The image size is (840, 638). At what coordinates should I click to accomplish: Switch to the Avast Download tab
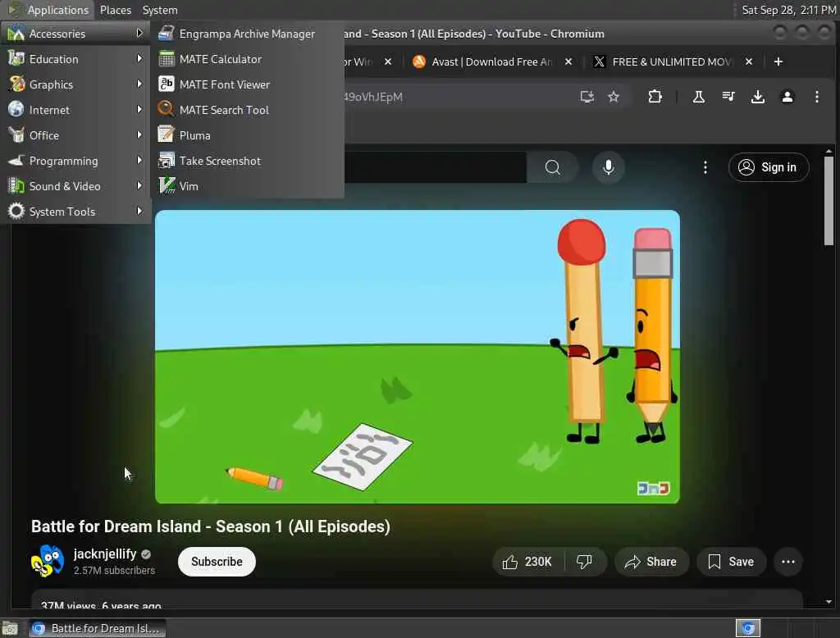tap(491, 62)
